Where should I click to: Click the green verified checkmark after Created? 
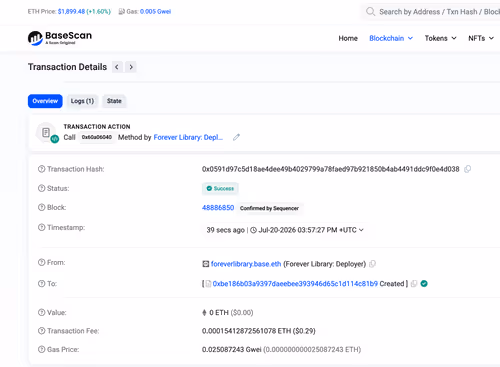(424, 284)
